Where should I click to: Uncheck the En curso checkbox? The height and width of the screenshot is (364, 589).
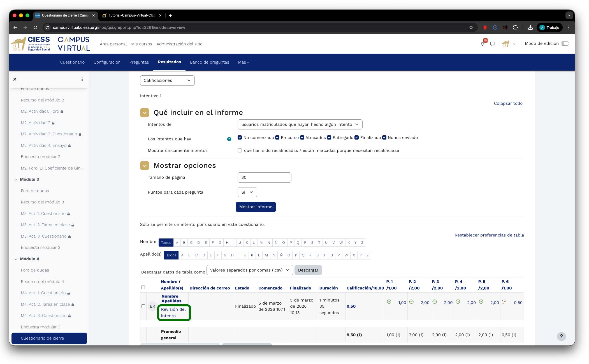point(277,138)
